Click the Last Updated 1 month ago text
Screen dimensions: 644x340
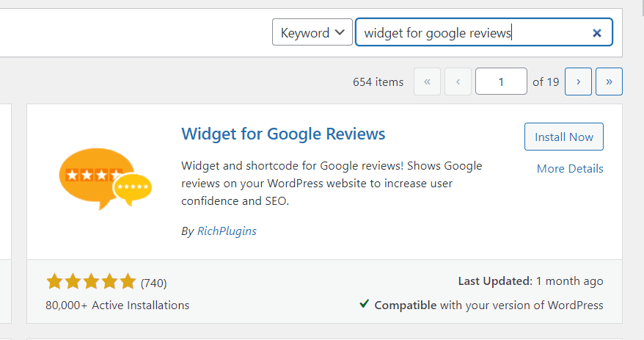tap(530, 281)
